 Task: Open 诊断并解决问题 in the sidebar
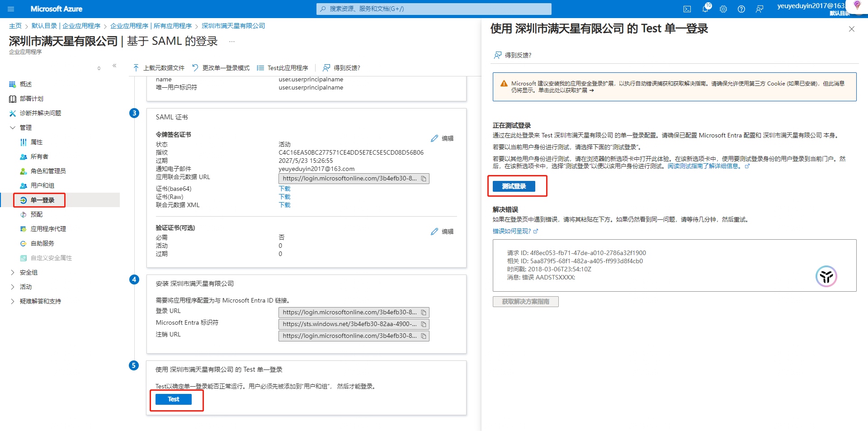pyautogui.click(x=40, y=113)
